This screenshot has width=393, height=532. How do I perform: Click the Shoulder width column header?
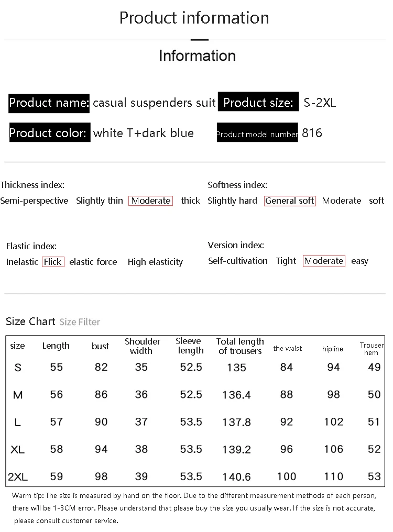[143, 346]
